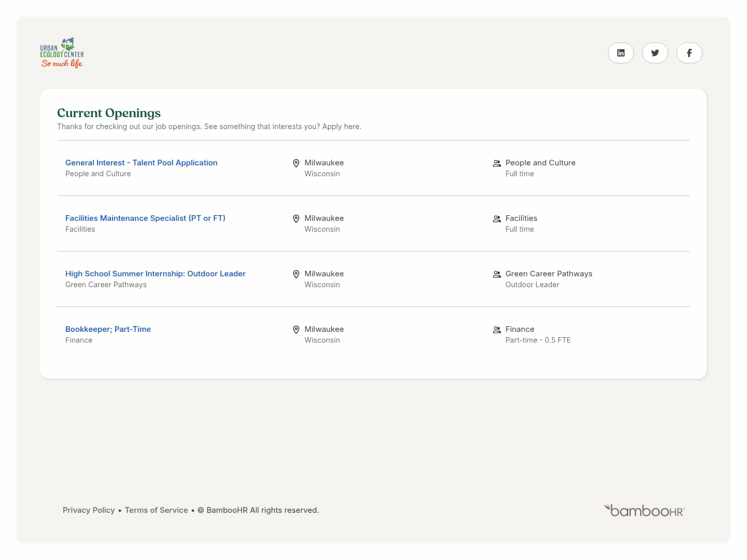Click the location pin beside the Facilities Maintenance listing
Screen dimensions: 747x560
[296, 218]
